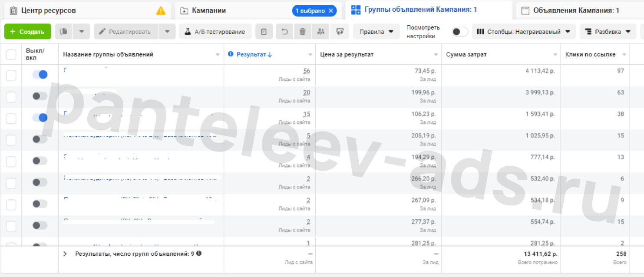This screenshot has height=277, width=644.
Task: Click the info icon after число групп объявлений: 9
Action: click(x=198, y=253)
